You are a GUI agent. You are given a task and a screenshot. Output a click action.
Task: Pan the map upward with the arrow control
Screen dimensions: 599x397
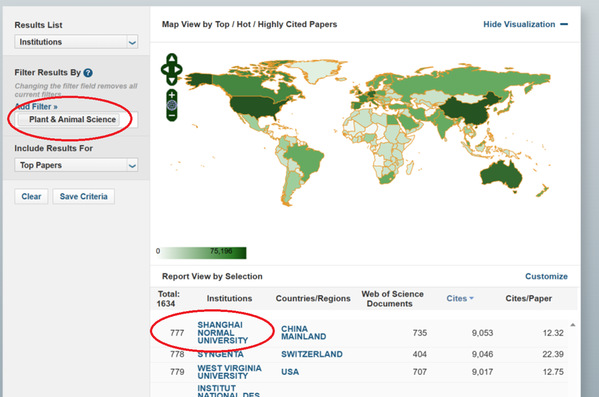click(x=172, y=58)
